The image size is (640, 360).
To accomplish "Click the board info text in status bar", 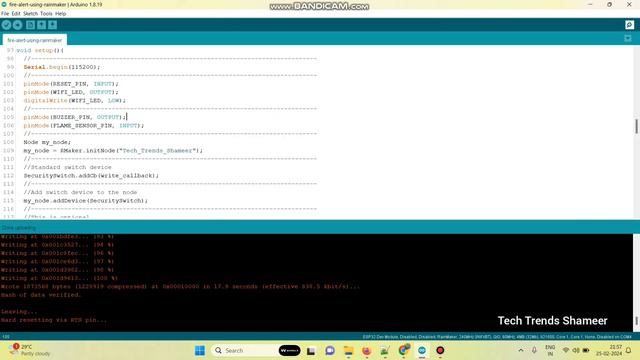I will [x=497, y=337].
